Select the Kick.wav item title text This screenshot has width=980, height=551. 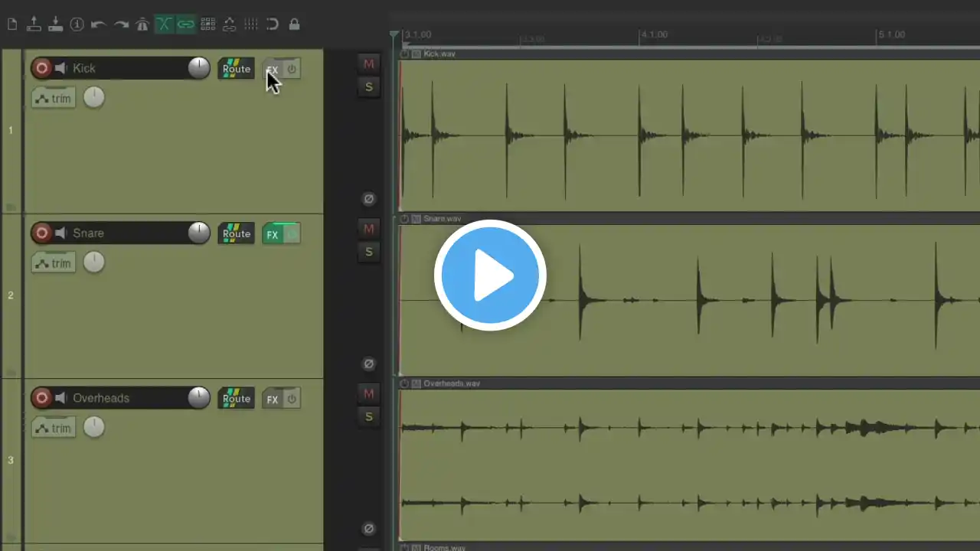(439, 54)
